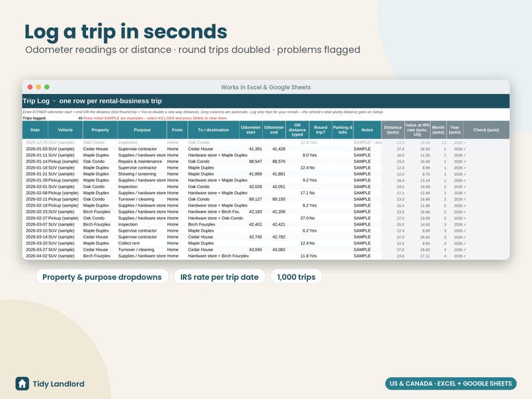
Task: Click the red SAMPLE rows note text
Action: point(155,118)
